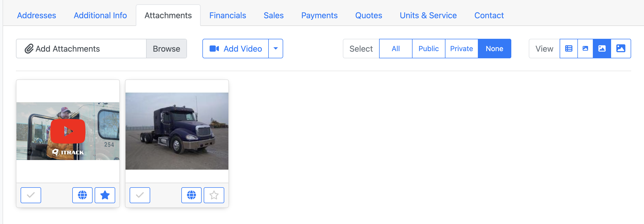Select all Public attachments
The image size is (644, 224).
point(428,49)
